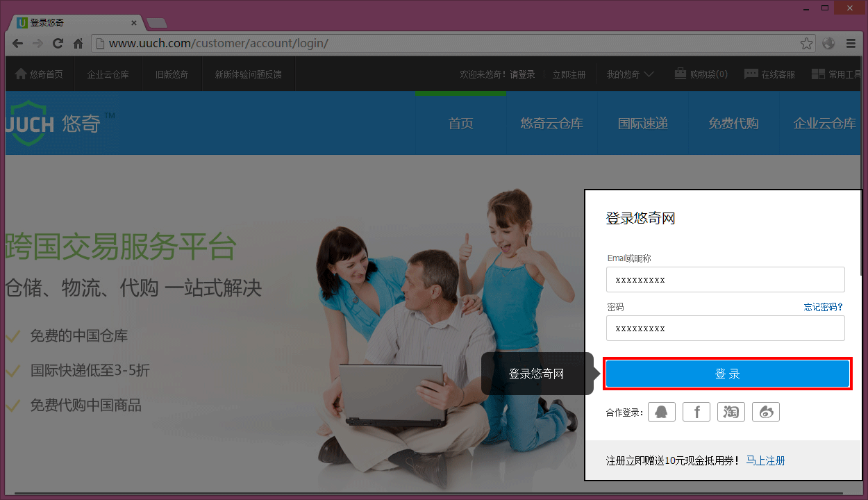Open 悠奇云仓库 in the main navigation

coord(552,124)
